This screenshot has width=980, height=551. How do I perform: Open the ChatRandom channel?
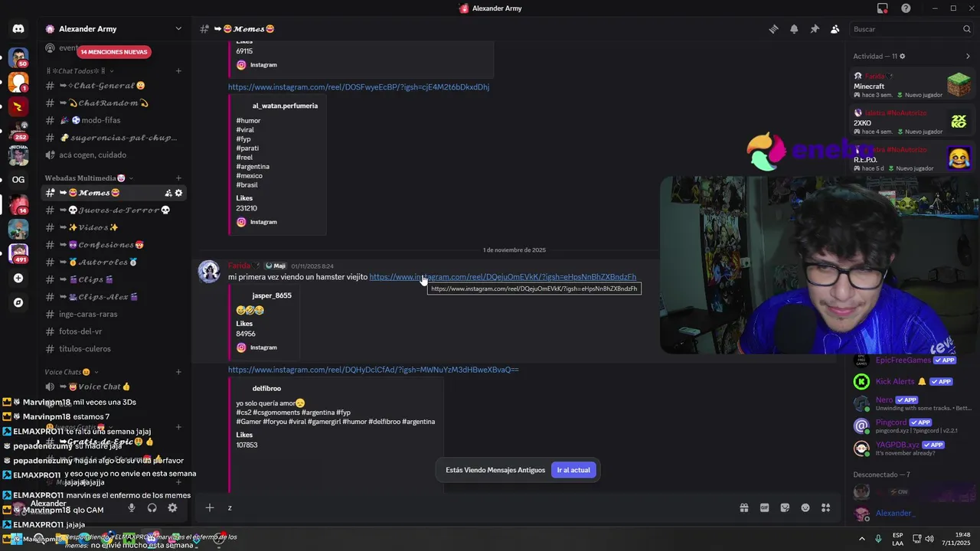point(114,103)
